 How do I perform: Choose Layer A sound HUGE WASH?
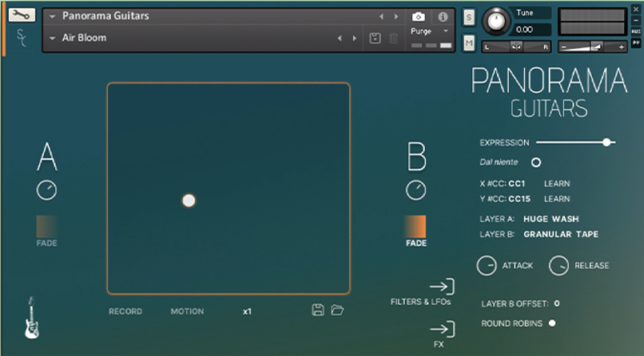click(x=551, y=219)
